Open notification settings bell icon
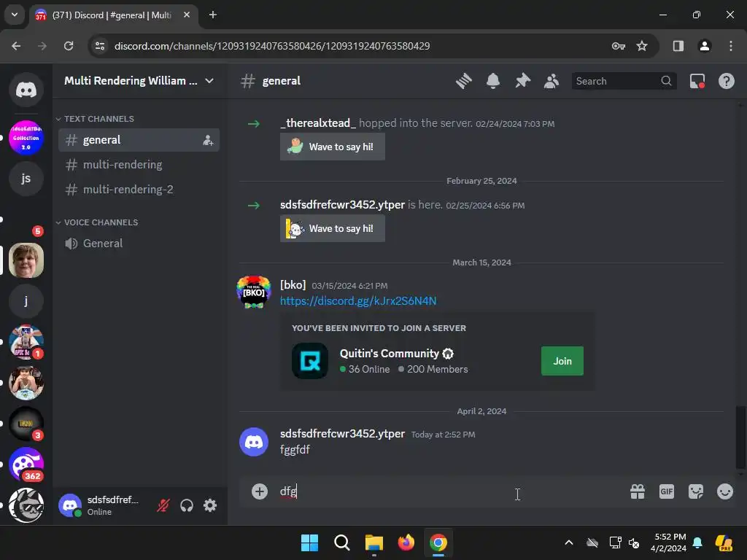 493,81
